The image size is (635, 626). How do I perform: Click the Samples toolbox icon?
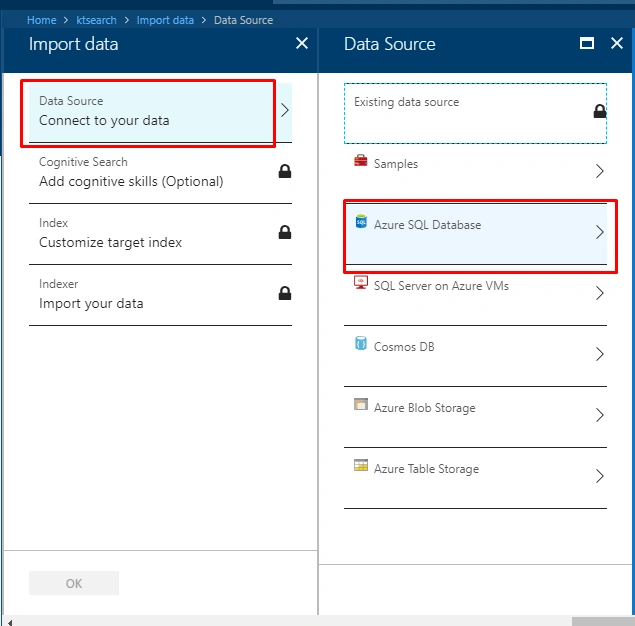click(x=360, y=160)
